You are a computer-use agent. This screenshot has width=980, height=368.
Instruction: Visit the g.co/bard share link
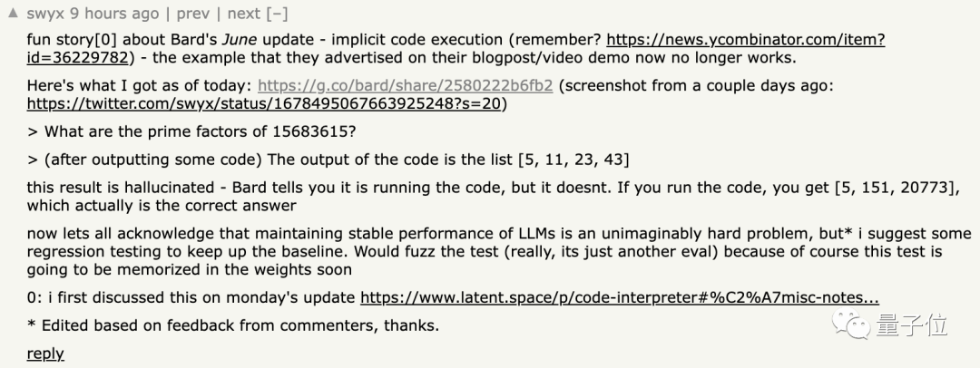point(405,85)
